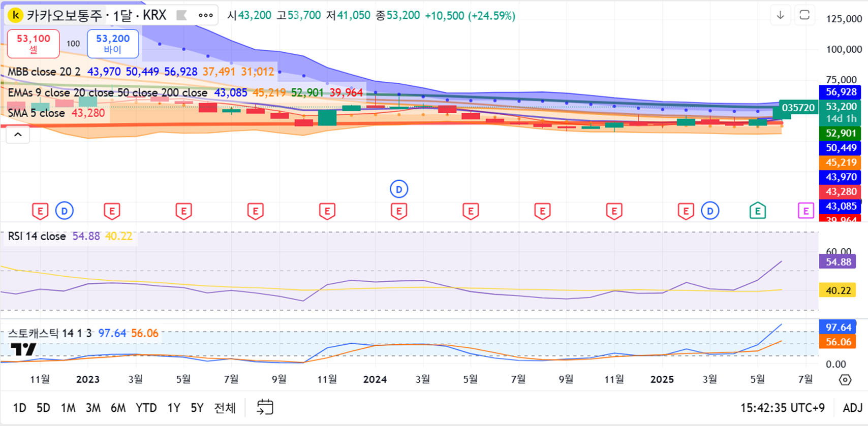Screen dimensions: 868x426
Task: Click the earnings E marker near August 2024
Action: 542,211
